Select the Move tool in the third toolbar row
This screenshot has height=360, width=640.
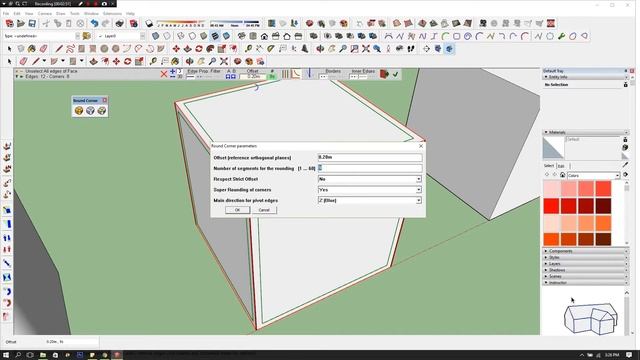click(x=176, y=49)
